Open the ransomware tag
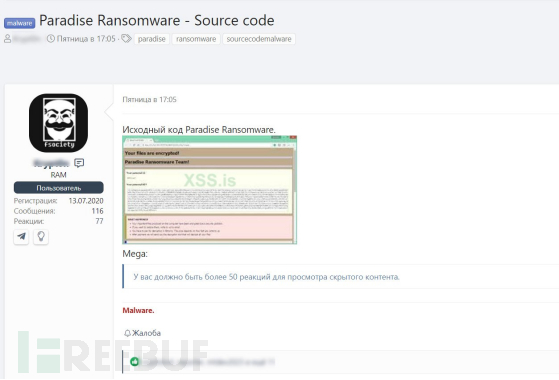 point(196,39)
